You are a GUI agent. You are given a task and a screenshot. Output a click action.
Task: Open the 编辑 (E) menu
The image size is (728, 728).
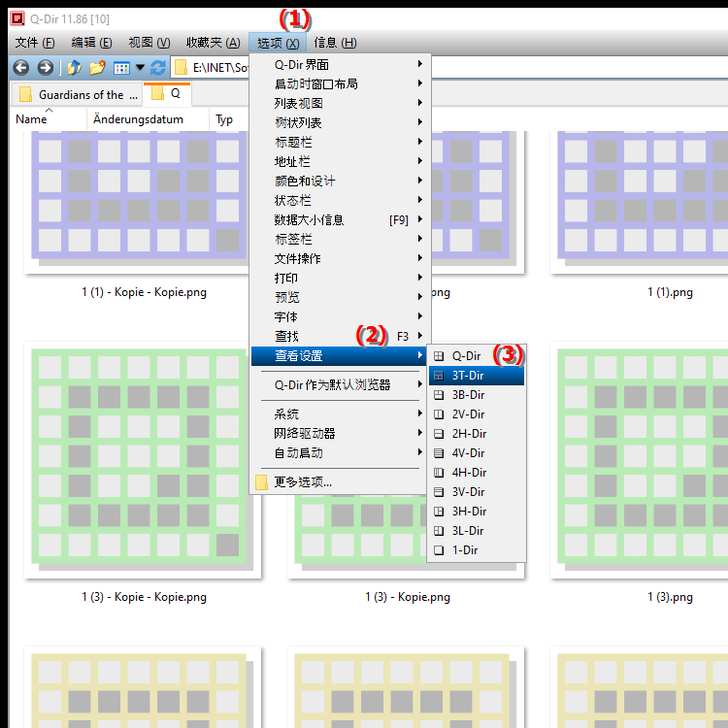pos(91,43)
